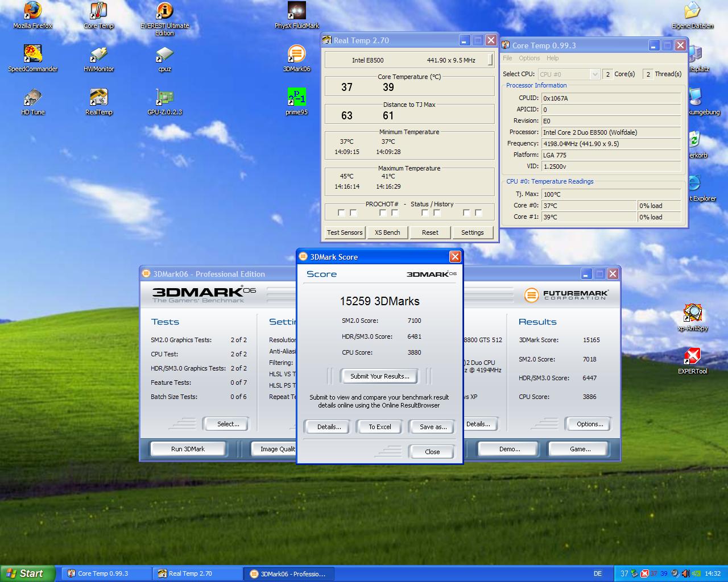Select the GPU-Z.0.2.3 desktop icon
Viewport: 728px width, 582px height.
point(164,102)
